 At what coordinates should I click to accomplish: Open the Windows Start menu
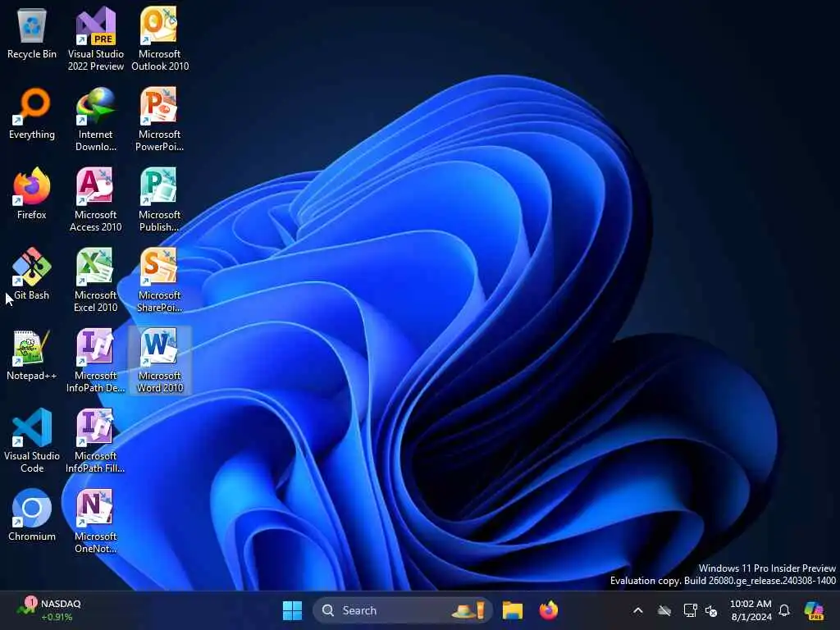pyautogui.click(x=293, y=610)
